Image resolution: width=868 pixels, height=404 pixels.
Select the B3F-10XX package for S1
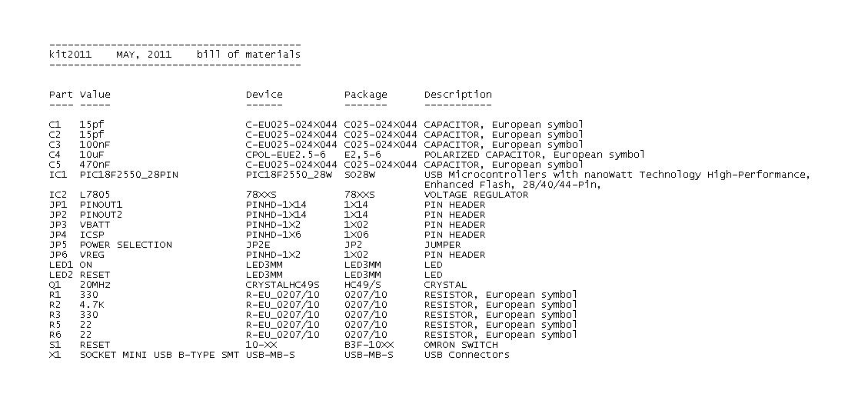click(x=369, y=345)
